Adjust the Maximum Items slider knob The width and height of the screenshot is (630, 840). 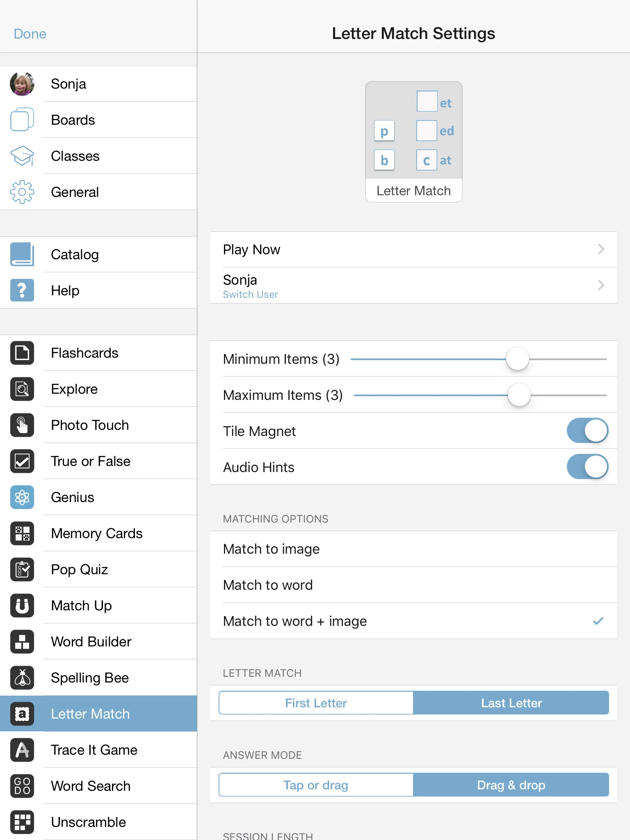point(519,395)
